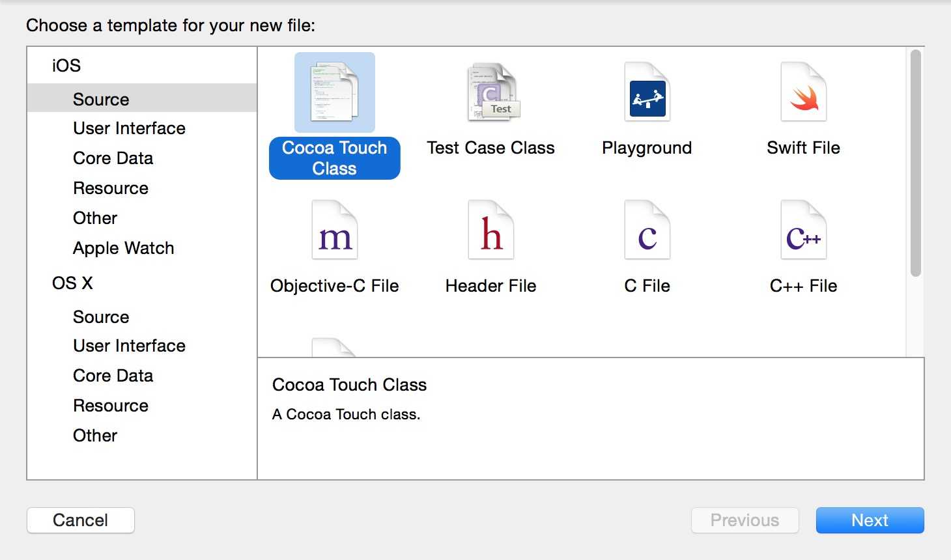Image resolution: width=951 pixels, height=560 pixels.
Task: Click the Test Case Class label
Action: point(491,148)
